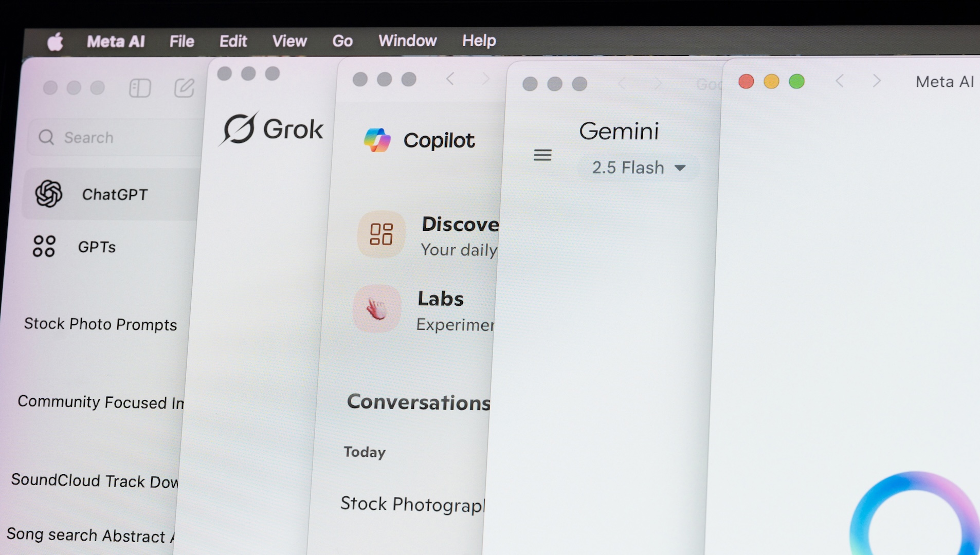Click the Meta AI gradient ring logo
980x555 pixels.
914,514
